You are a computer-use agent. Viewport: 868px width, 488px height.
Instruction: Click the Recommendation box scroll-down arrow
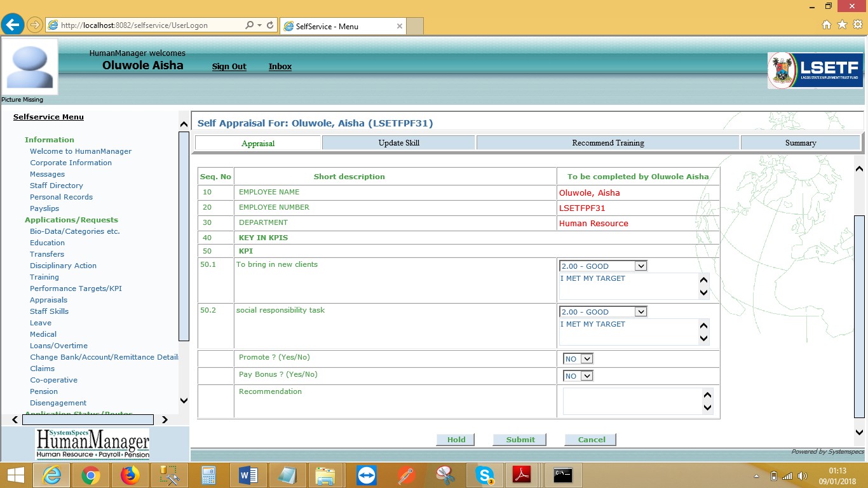708,409
